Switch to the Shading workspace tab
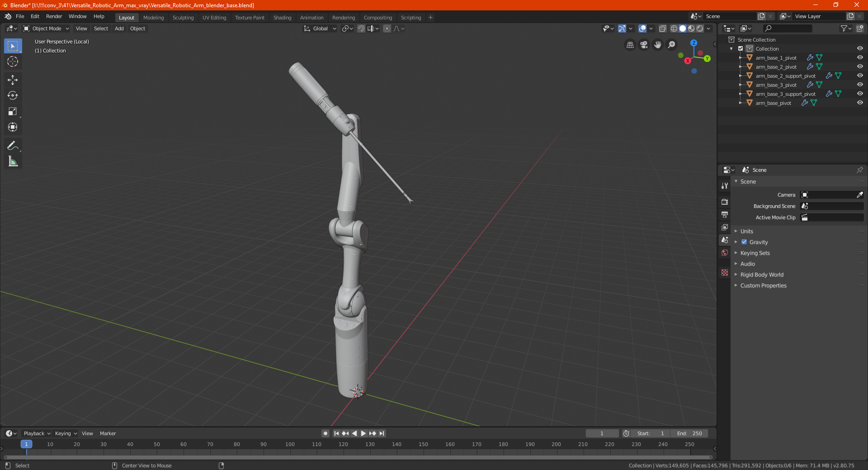The image size is (868, 470). tap(282, 18)
